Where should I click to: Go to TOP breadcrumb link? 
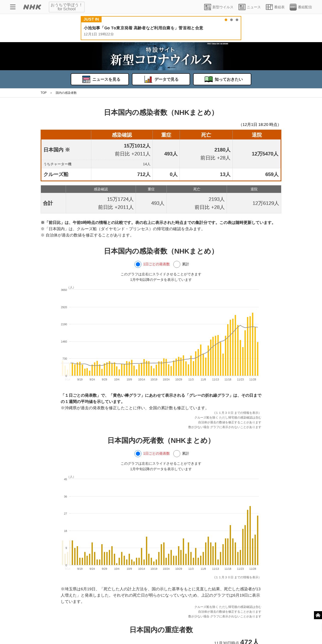tap(44, 93)
